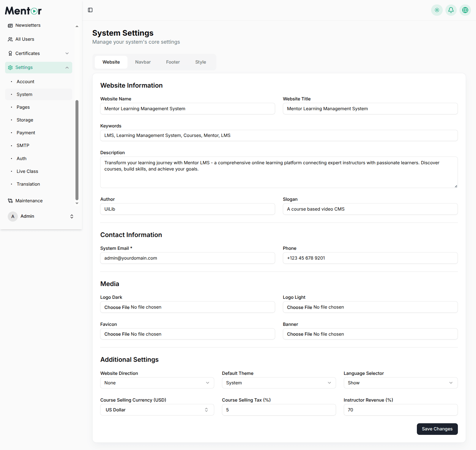Open the Language Selector dropdown
Screen dimensions: 476x450
400,383
